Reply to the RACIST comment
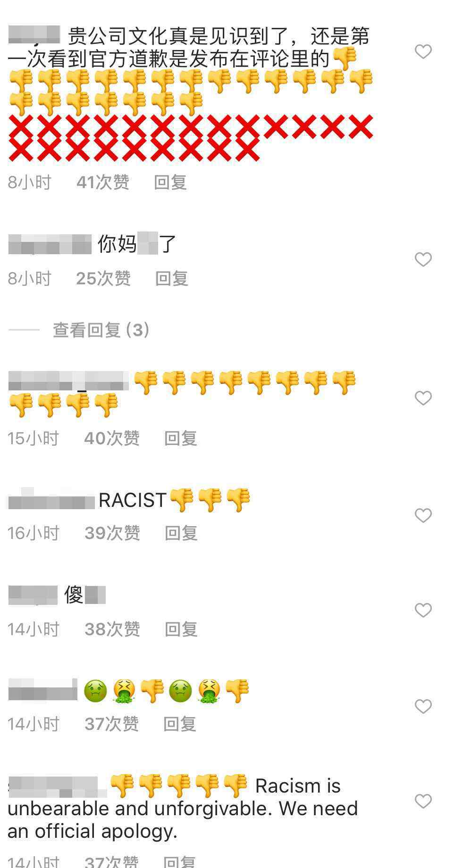The width and height of the screenshot is (463, 868). pyautogui.click(x=181, y=533)
